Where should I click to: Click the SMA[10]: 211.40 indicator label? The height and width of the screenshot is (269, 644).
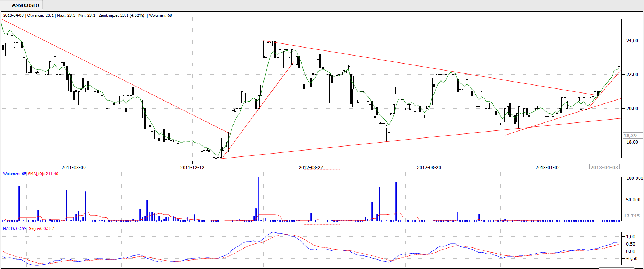(x=43, y=174)
